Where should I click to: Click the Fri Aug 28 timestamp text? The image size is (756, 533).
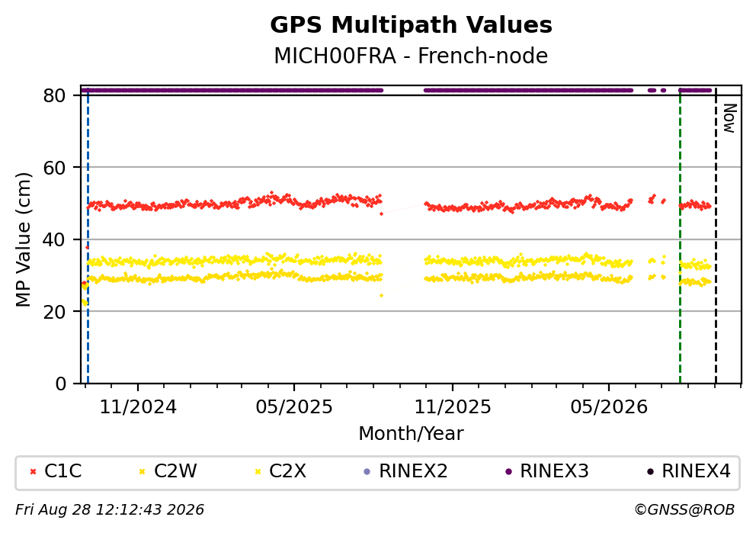(x=110, y=510)
